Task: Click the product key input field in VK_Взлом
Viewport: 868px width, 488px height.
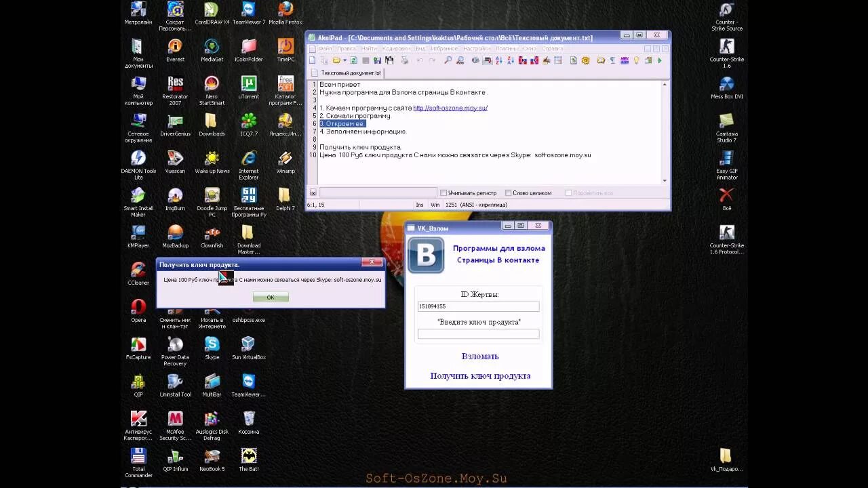Action: pyautogui.click(x=479, y=334)
